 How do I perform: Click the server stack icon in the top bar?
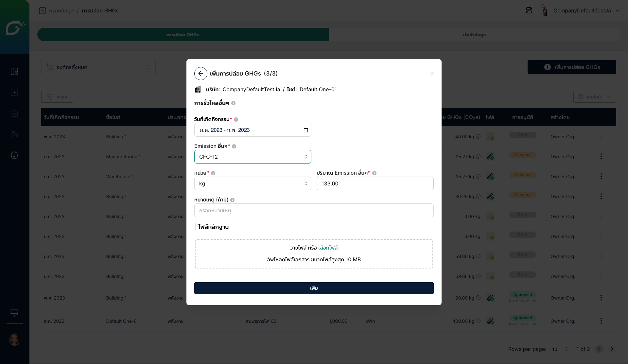coord(529,10)
